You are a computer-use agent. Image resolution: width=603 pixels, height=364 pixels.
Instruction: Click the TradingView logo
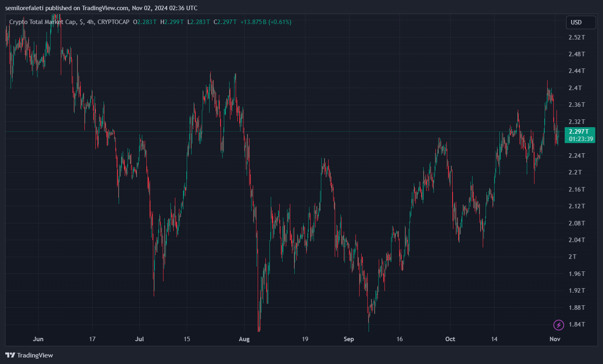click(x=29, y=355)
